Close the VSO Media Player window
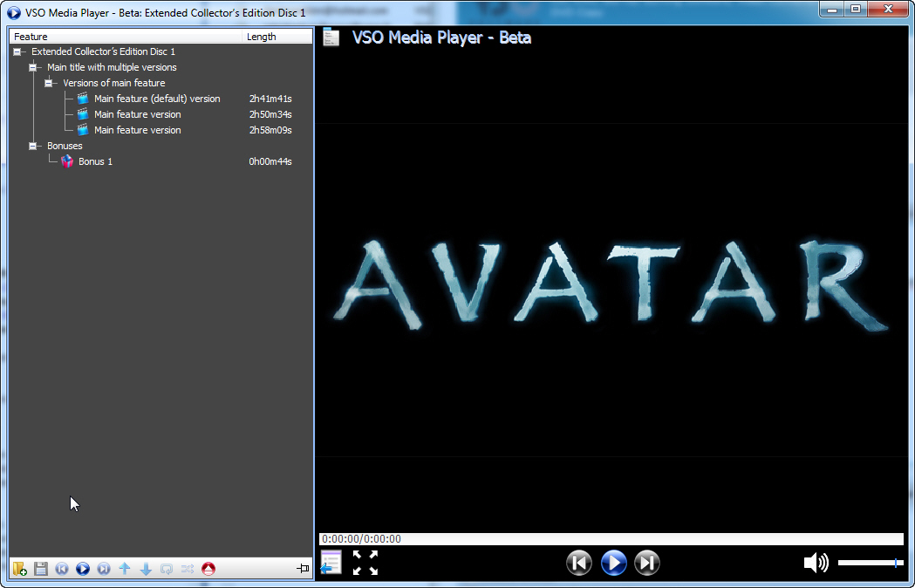Screen dimensions: 915x588 click(x=888, y=10)
